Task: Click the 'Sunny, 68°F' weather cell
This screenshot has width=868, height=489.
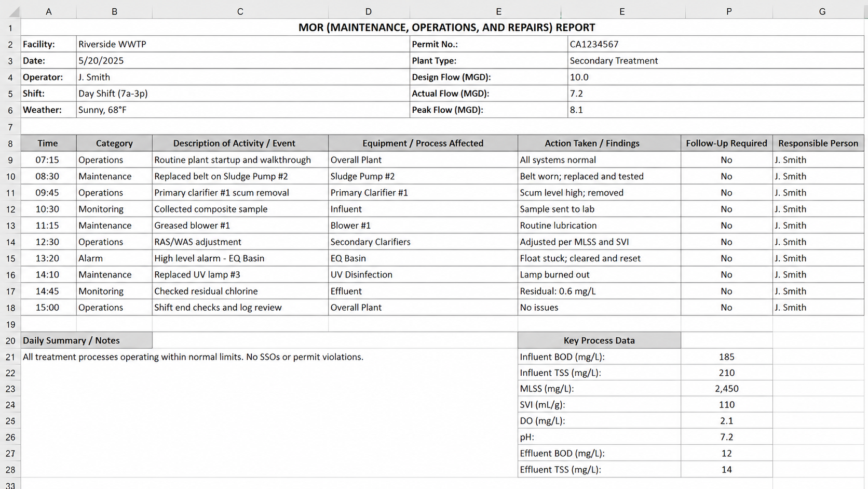Action: (243, 110)
